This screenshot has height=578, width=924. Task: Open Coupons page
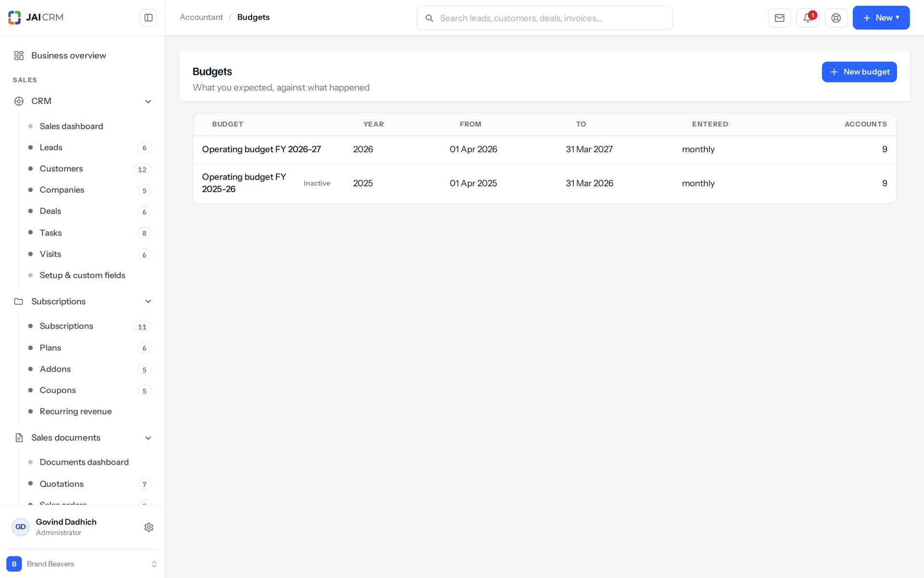(x=90, y=390)
